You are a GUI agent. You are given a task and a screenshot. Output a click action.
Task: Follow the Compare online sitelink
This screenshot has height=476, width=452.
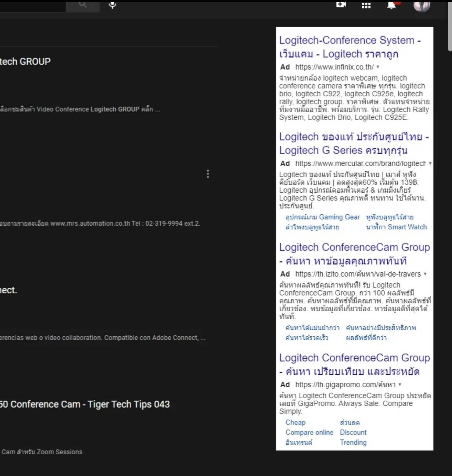point(309,432)
